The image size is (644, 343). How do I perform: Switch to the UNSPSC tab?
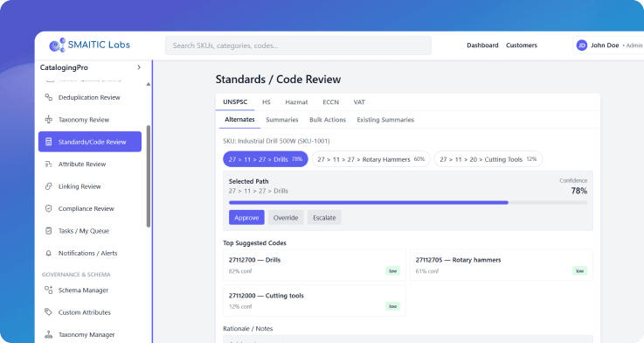(x=235, y=102)
